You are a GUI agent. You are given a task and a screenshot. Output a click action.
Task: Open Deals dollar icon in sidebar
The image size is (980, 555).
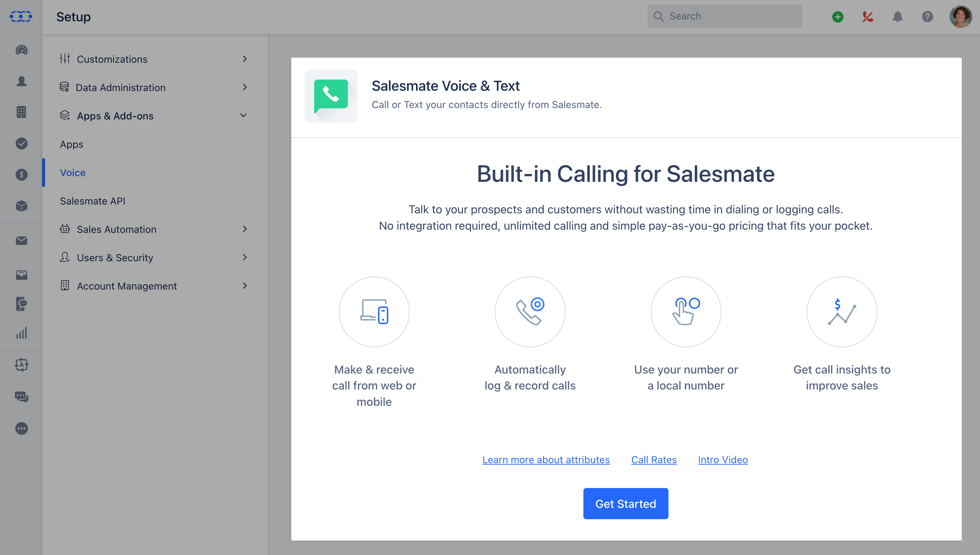click(x=21, y=175)
